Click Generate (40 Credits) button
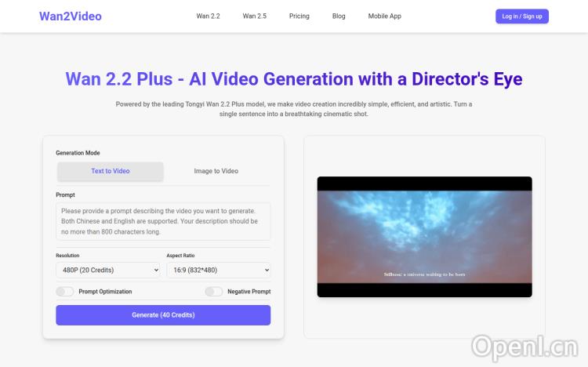588x367 pixels. click(163, 315)
